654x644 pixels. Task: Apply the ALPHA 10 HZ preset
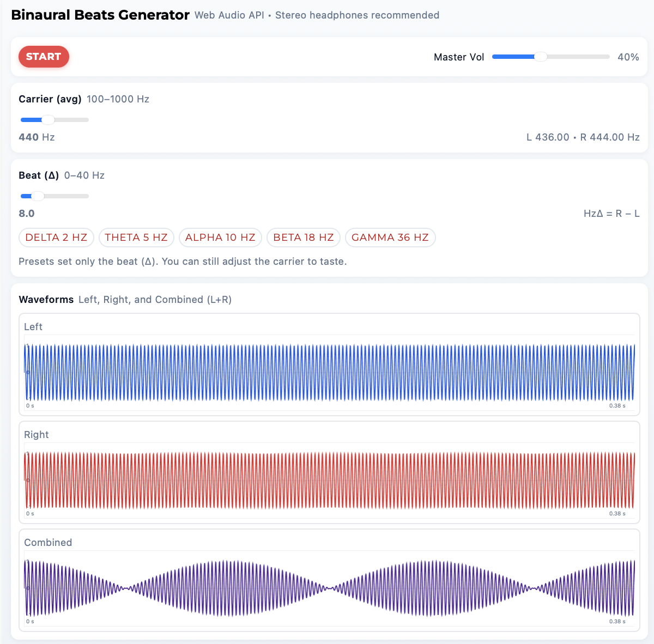220,238
